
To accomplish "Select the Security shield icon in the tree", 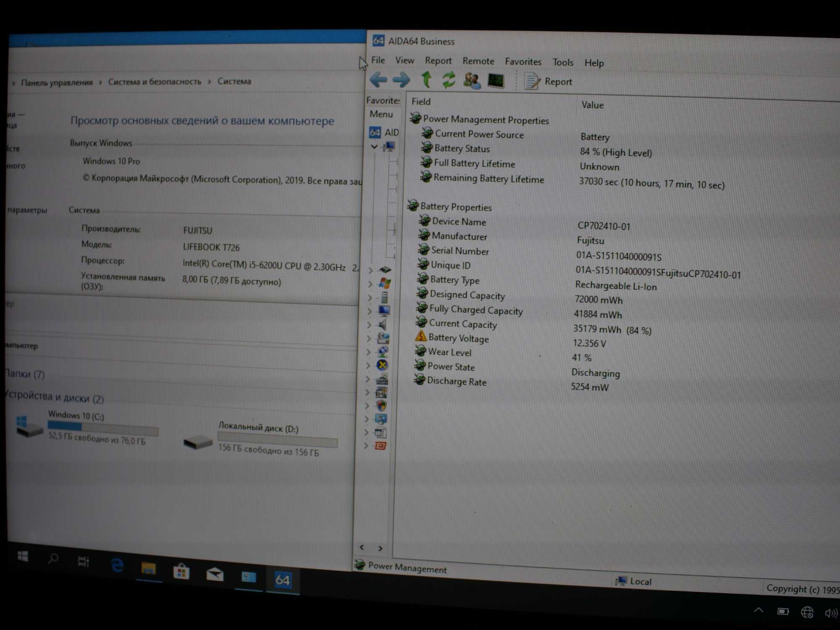I will [x=381, y=406].
